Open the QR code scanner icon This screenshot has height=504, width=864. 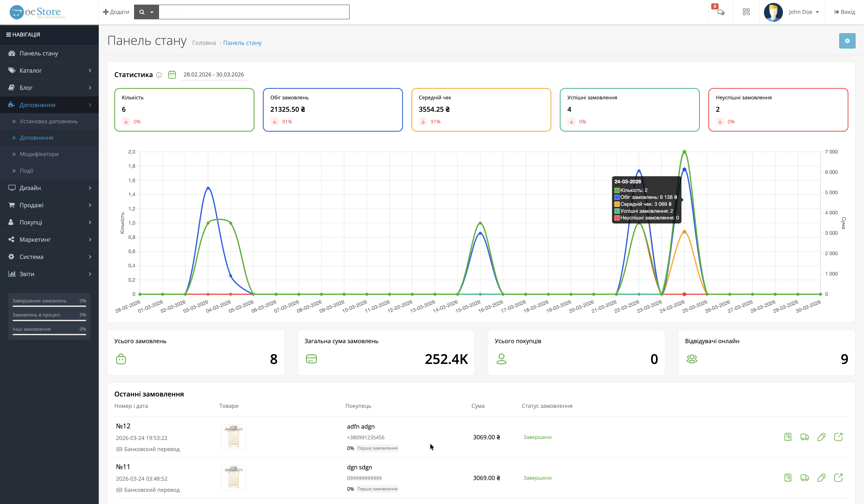point(746,12)
